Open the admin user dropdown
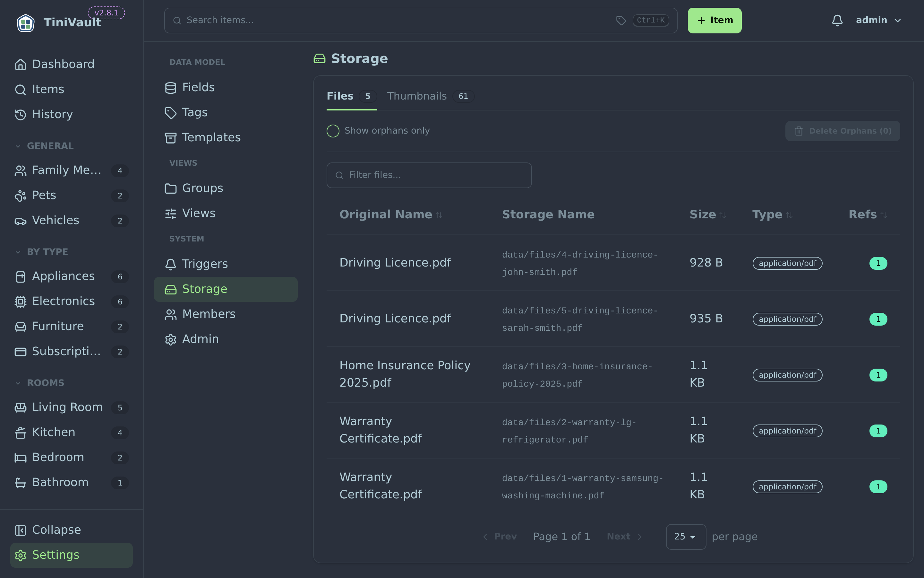Image resolution: width=924 pixels, height=578 pixels. point(878,20)
